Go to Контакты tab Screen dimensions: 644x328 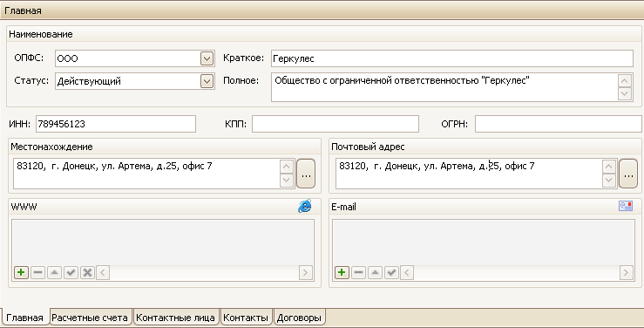click(x=246, y=318)
